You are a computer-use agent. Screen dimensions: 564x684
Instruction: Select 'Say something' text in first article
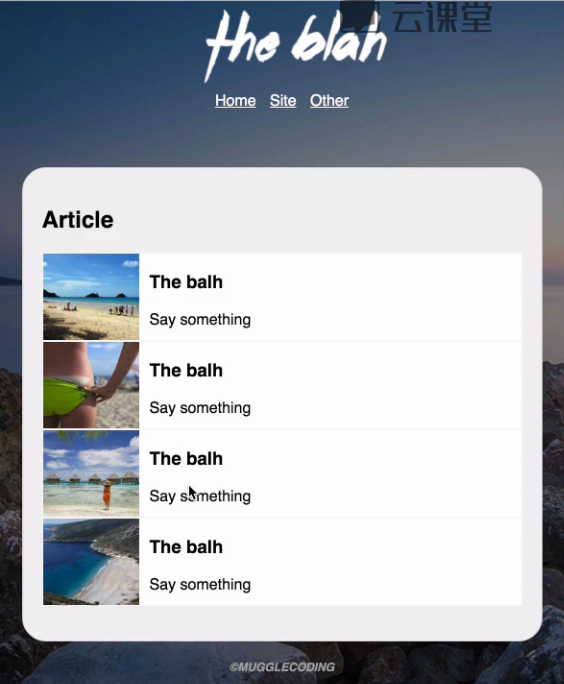200,320
